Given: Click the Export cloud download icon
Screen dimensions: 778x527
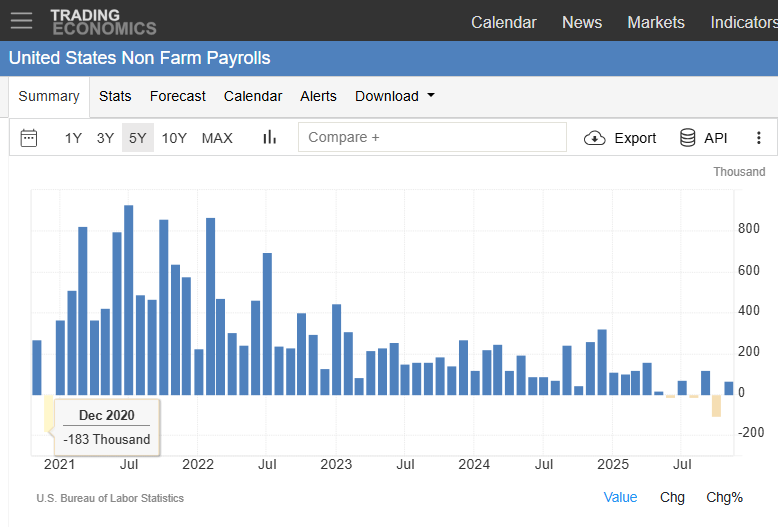Looking at the screenshot, I should tap(594, 138).
